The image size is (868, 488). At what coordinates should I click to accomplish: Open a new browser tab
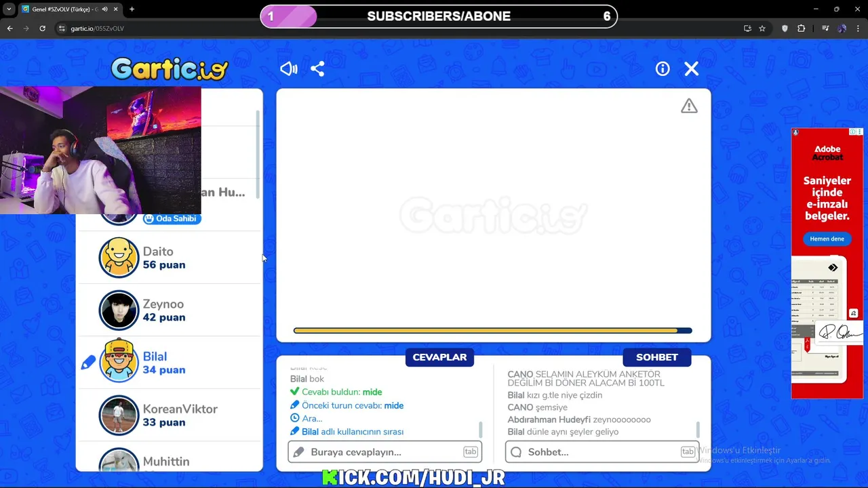click(x=132, y=9)
